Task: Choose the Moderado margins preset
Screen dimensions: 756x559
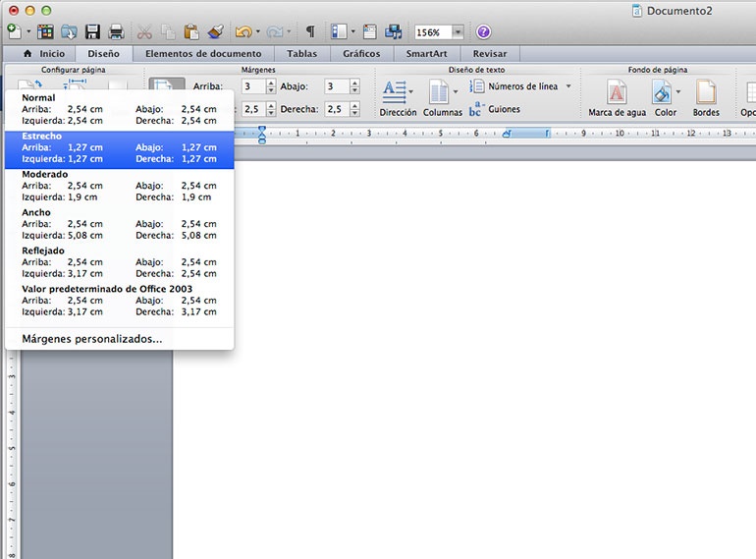Action: [x=119, y=186]
